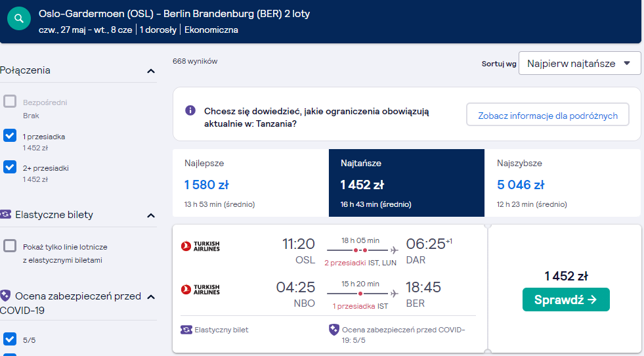The width and height of the screenshot is (644, 356).
Task: Click the Elastyczny bilet icon in flight card
Action: coord(186,330)
